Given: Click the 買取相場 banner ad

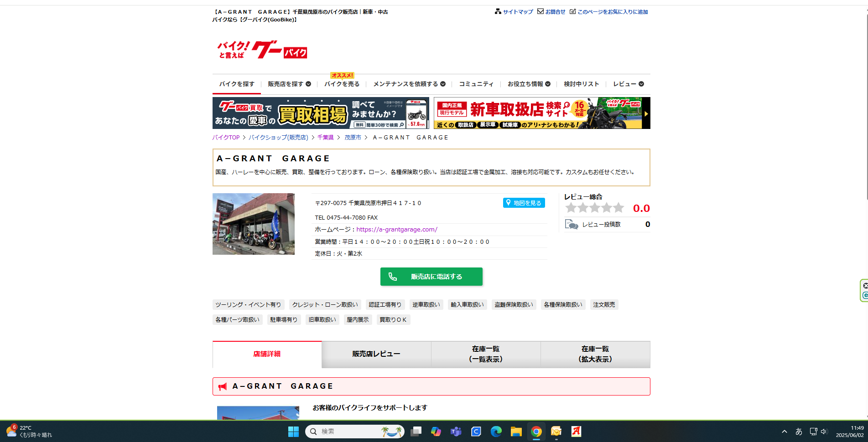Looking at the screenshot, I should click(x=321, y=113).
